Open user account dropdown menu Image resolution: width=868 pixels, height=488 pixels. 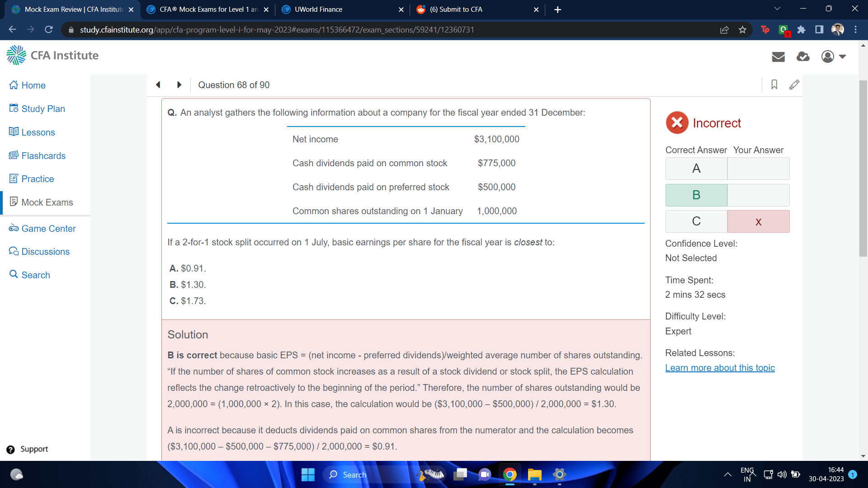pos(833,56)
